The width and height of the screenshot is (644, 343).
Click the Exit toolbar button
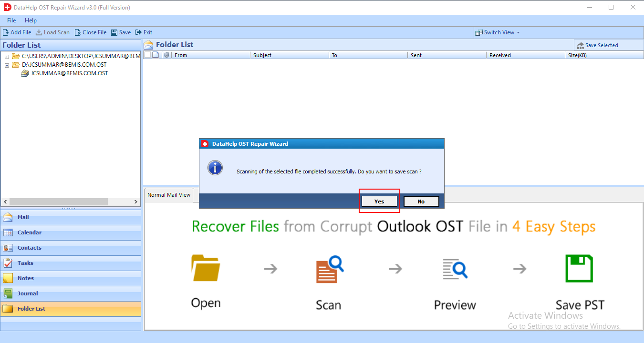coord(144,32)
